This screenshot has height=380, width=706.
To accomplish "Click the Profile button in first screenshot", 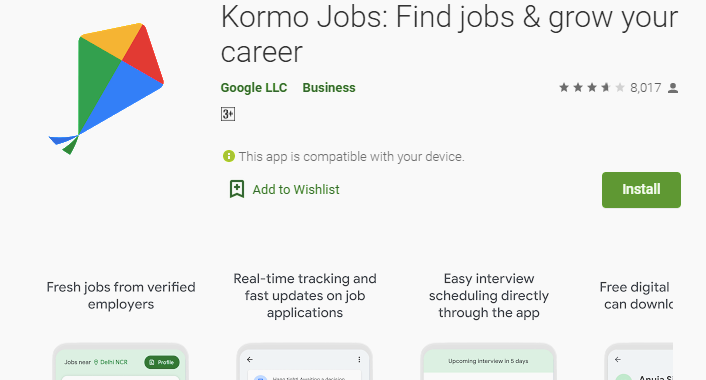I will (x=162, y=362).
